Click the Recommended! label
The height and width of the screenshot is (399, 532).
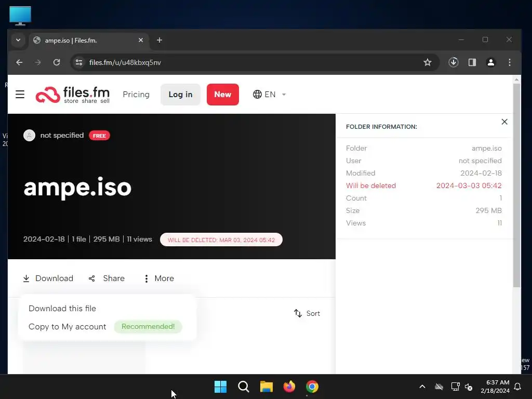tap(148, 326)
